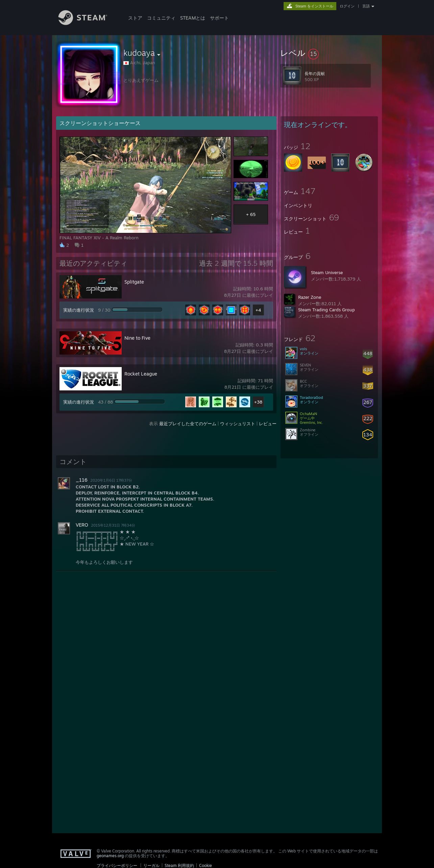Click the Steam logo in the header
This screenshot has width=434, height=868.
[83, 18]
